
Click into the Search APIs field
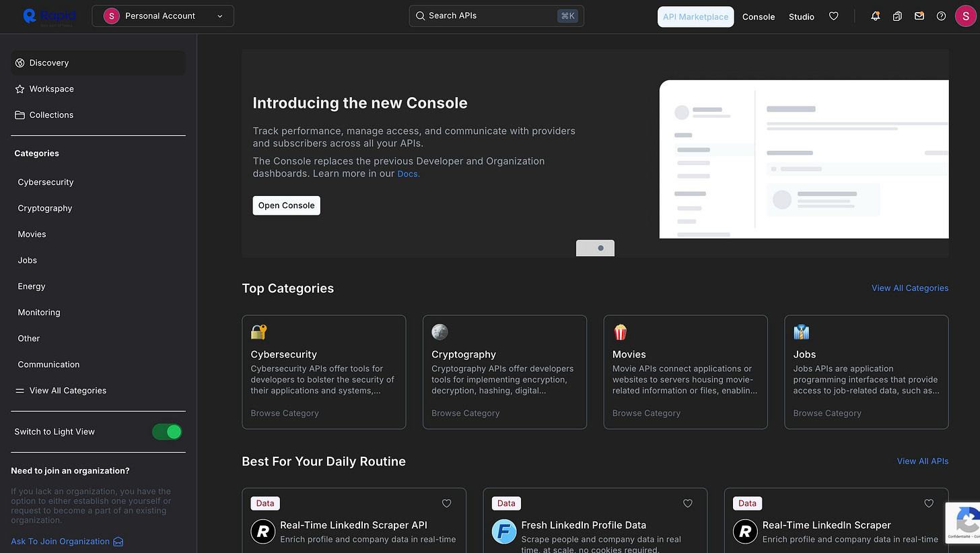[497, 16]
